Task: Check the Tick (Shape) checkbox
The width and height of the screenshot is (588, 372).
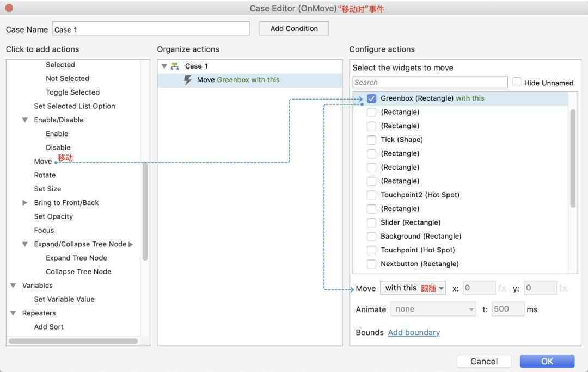Action: pos(371,140)
